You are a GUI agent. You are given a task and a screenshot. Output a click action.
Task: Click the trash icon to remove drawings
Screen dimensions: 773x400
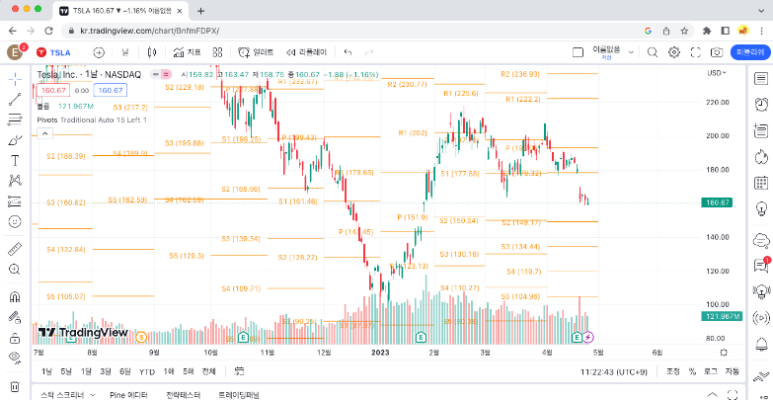click(x=15, y=386)
